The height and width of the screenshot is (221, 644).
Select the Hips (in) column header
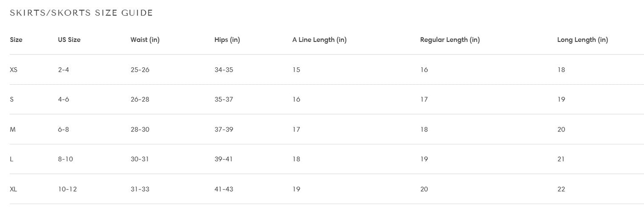coord(227,40)
